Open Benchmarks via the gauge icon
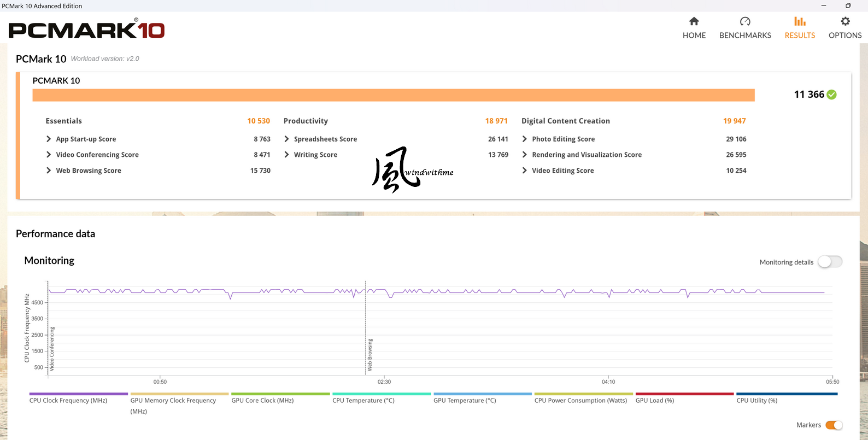The height and width of the screenshot is (440, 868). coord(745,21)
